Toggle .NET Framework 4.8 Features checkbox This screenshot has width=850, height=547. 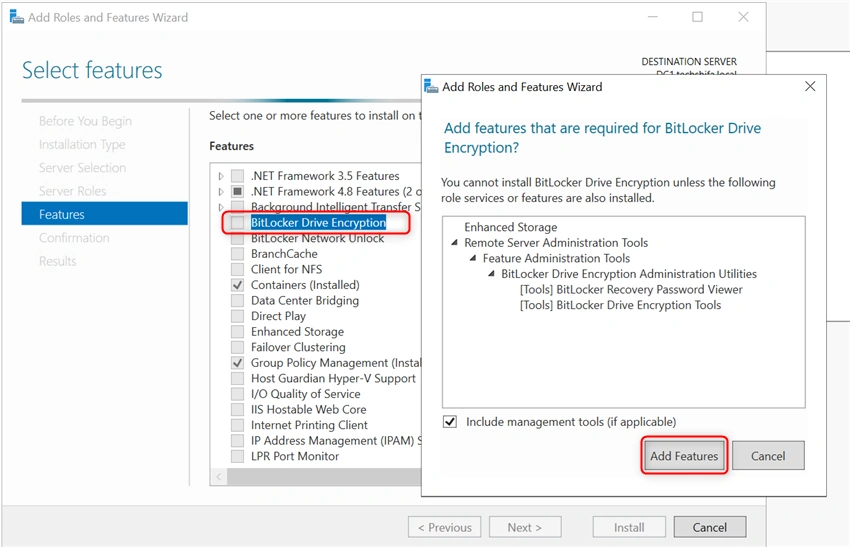tap(237, 191)
